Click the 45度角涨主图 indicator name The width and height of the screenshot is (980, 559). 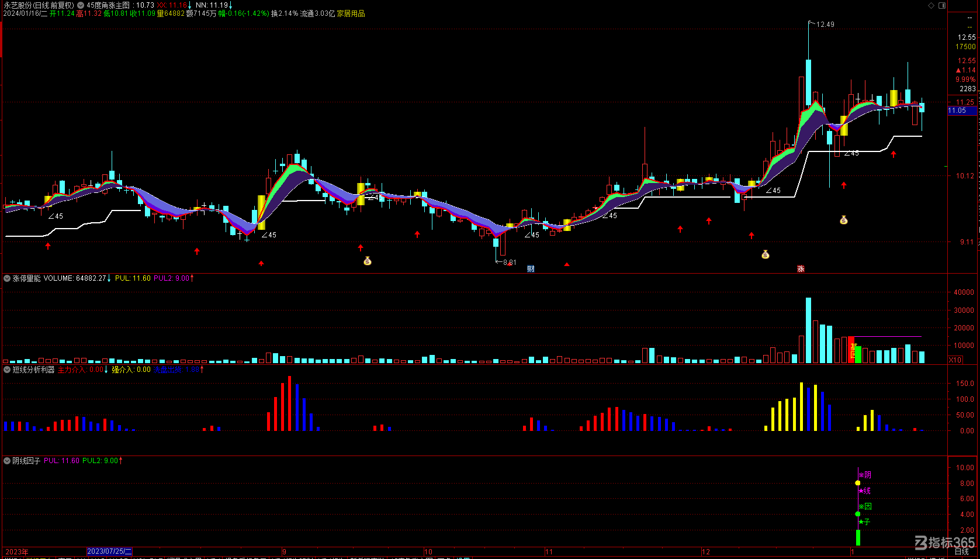108,5
